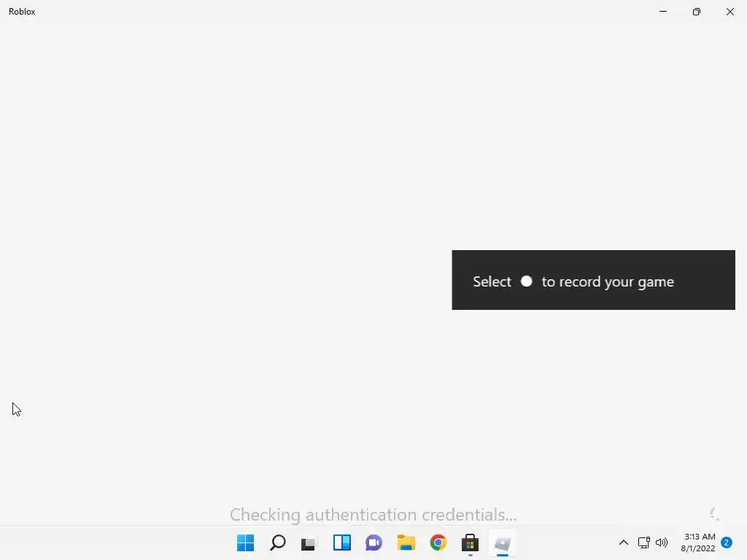Launch Teams Chat from taskbar
This screenshot has width=747, height=560.
point(374,542)
